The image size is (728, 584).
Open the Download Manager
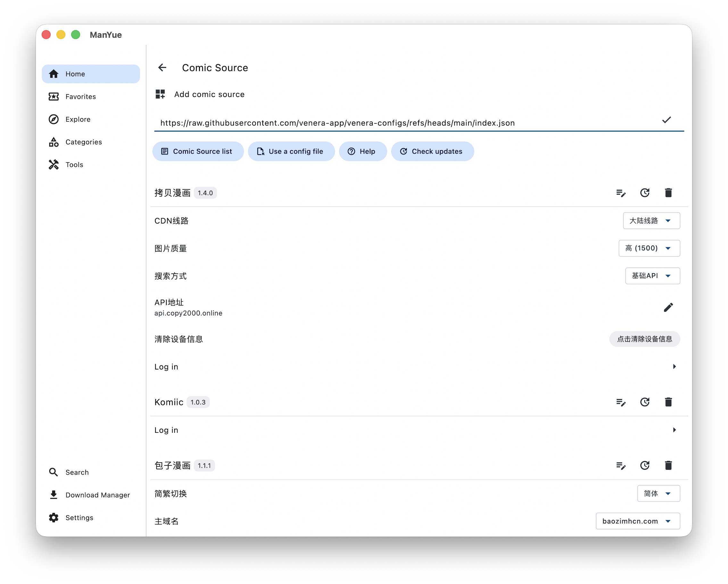[x=97, y=495]
